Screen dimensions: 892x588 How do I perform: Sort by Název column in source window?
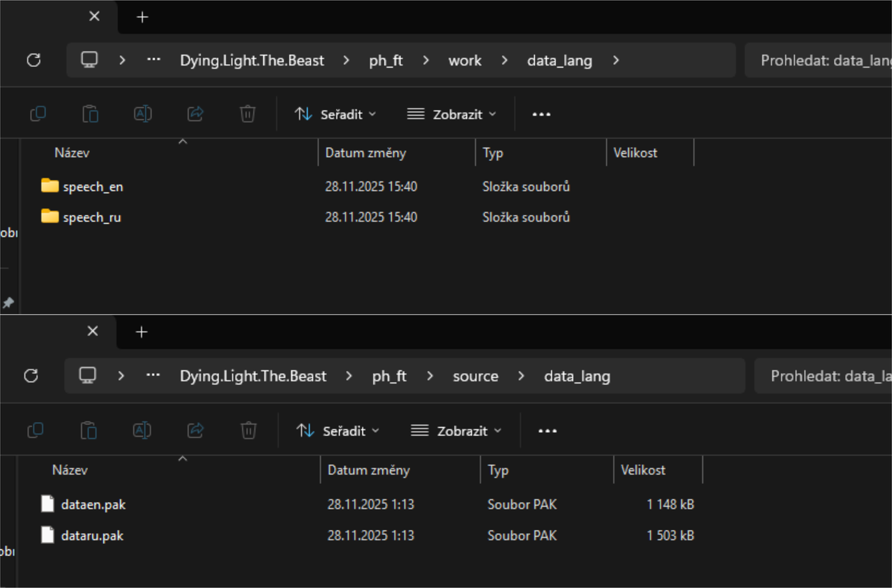(x=70, y=470)
